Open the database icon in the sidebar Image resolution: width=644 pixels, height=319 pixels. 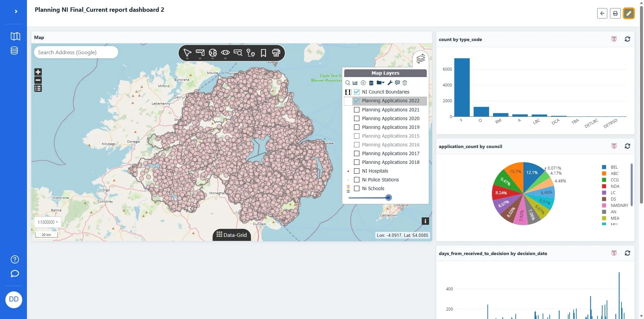[14, 50]
